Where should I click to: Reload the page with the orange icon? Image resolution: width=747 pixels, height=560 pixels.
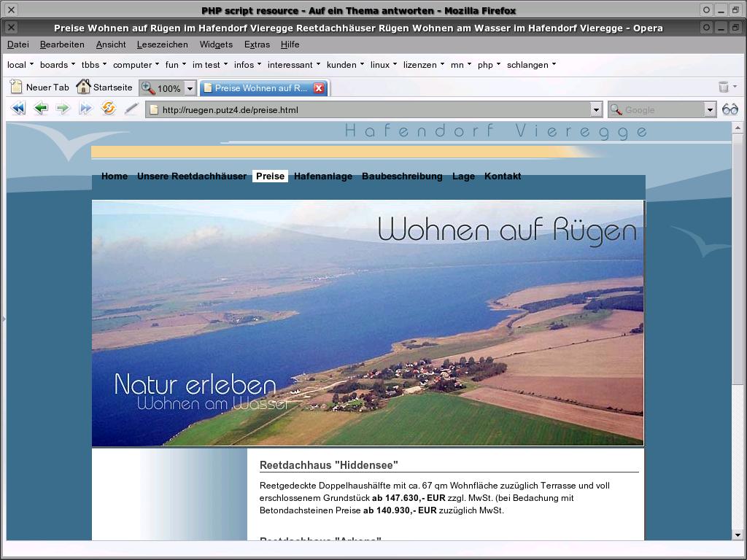pos(109,109)
